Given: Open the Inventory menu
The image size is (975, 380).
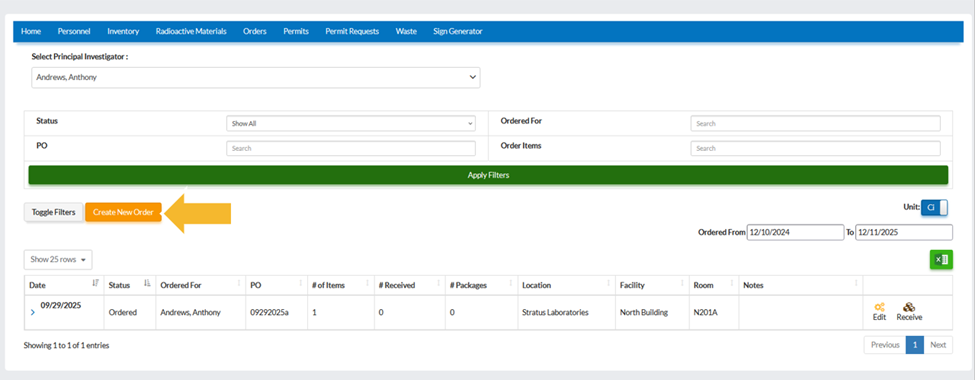Looking at the screenshot, I should point(123,31).
